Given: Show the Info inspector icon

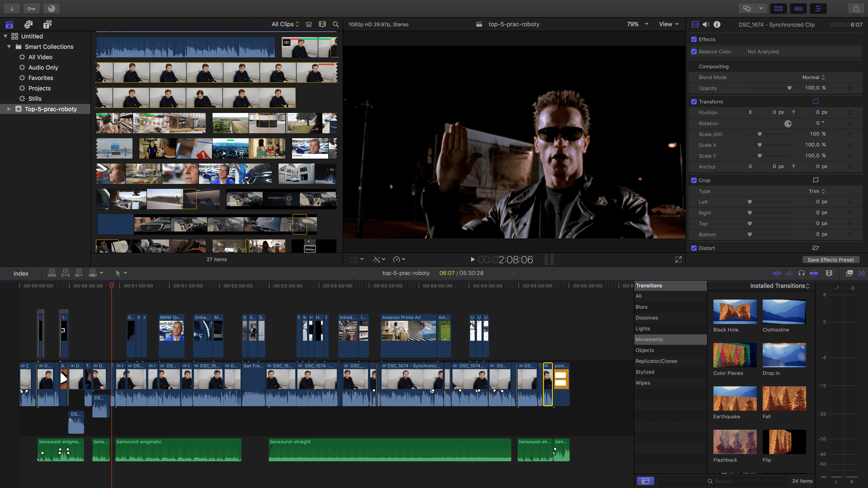Looking at the screenshot, I should point(717,24).
